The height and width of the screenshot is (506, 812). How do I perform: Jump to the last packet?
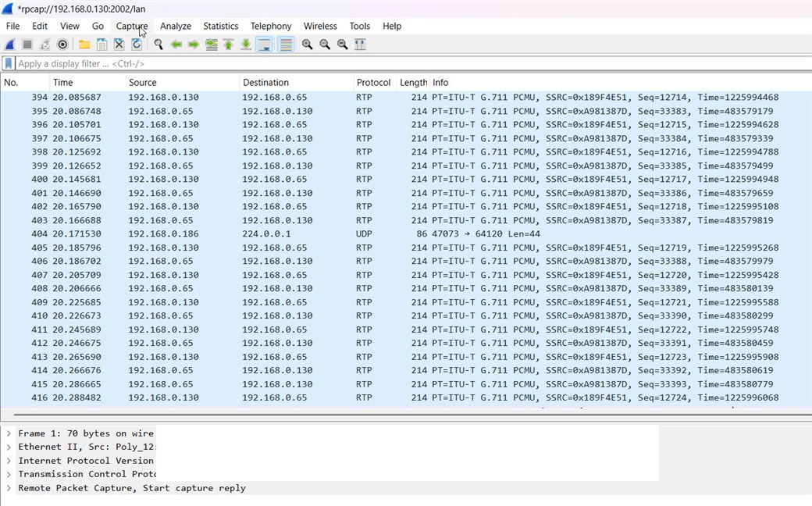[246, 45]
